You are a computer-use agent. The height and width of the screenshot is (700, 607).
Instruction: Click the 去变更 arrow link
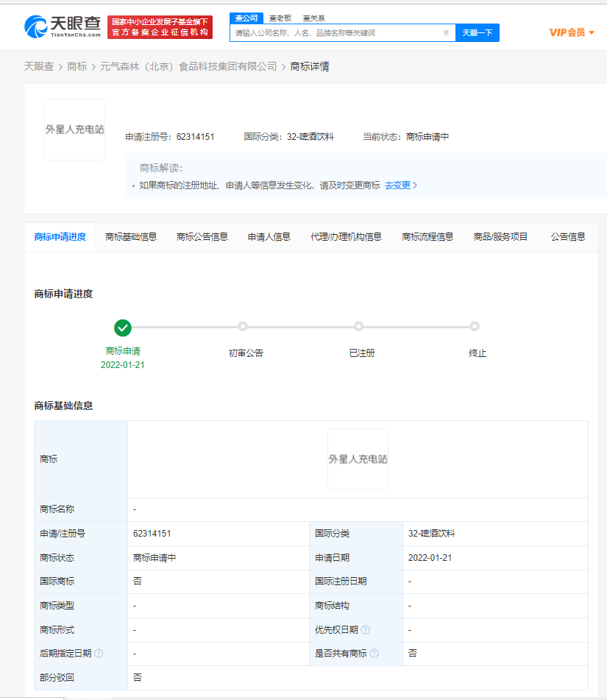[x=401, y=185]
